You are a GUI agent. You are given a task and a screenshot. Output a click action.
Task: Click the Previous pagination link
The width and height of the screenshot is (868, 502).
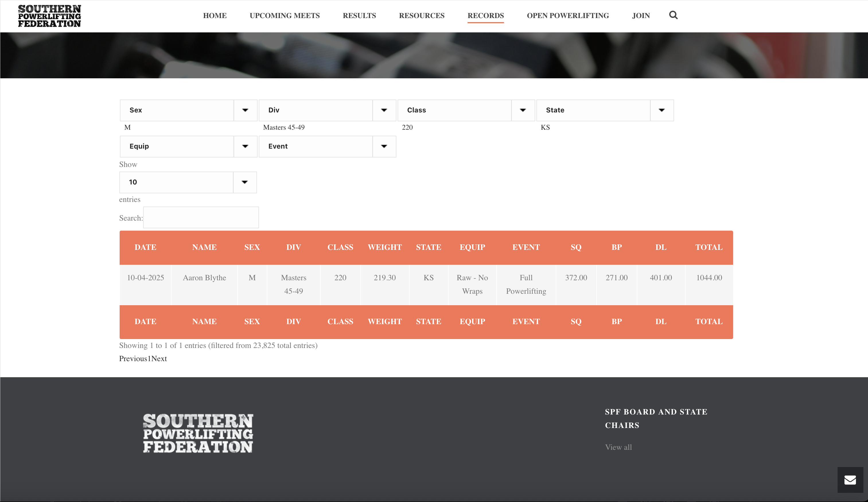click(x=133, y=358)
